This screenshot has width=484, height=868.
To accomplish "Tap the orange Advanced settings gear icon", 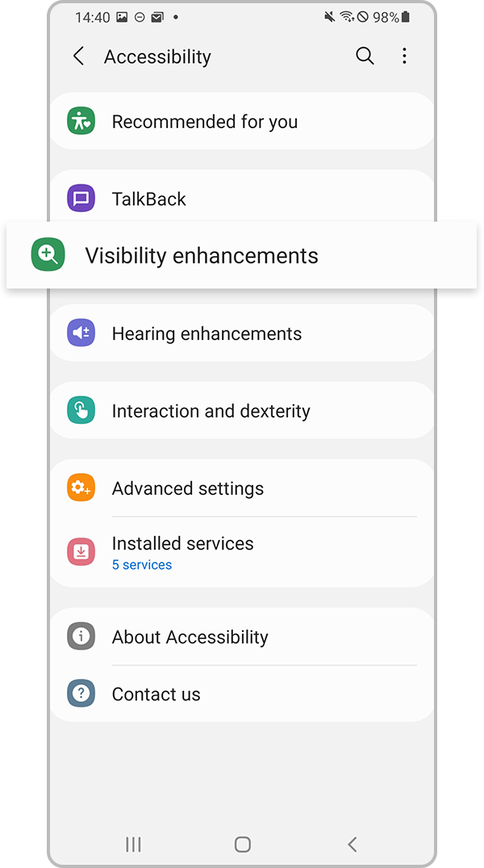I will [x=81, y=488].
